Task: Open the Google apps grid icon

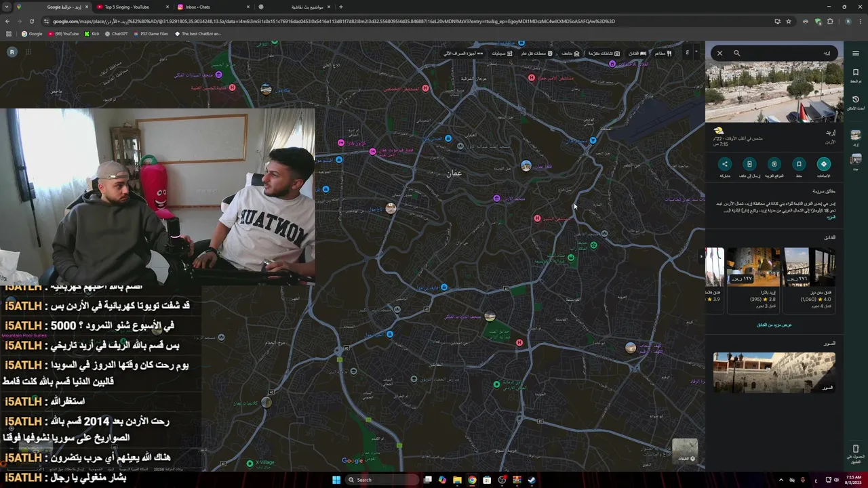Action: tap(28, 52)
